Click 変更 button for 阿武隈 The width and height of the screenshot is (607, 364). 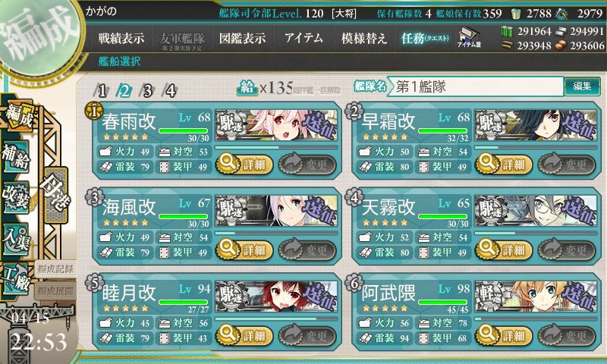[x=566, y=335]
